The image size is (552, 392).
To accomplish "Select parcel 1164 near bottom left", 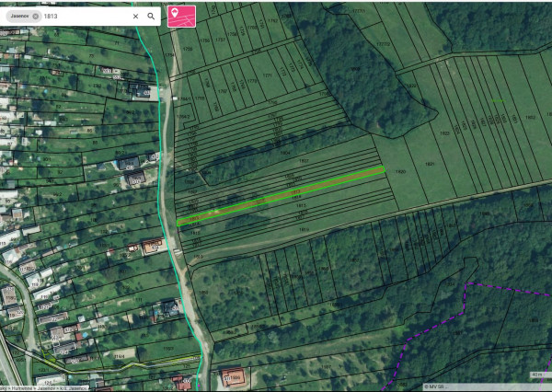I will (x=120, y=353).
